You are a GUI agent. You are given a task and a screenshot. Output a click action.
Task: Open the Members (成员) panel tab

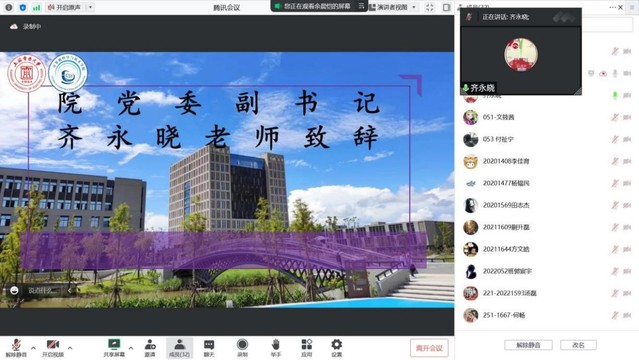180,348
